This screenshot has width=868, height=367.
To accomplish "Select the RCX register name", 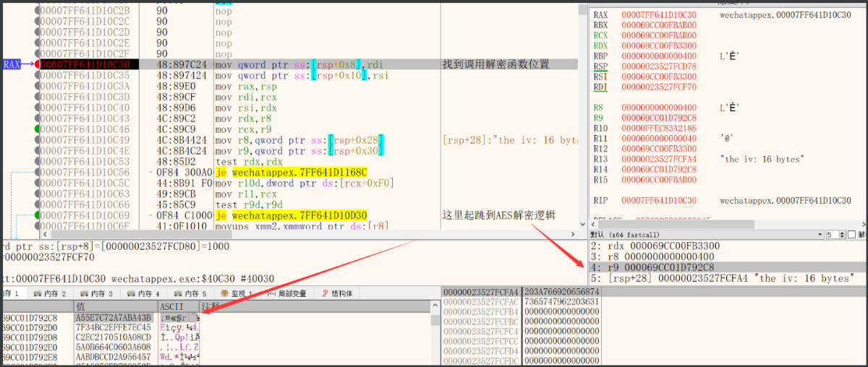I will 600,35.
